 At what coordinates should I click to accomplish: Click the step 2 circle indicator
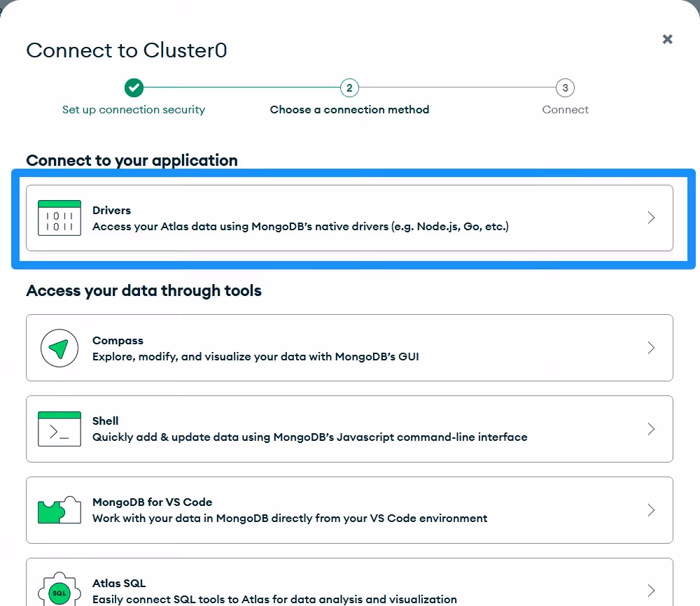point(349,88)
